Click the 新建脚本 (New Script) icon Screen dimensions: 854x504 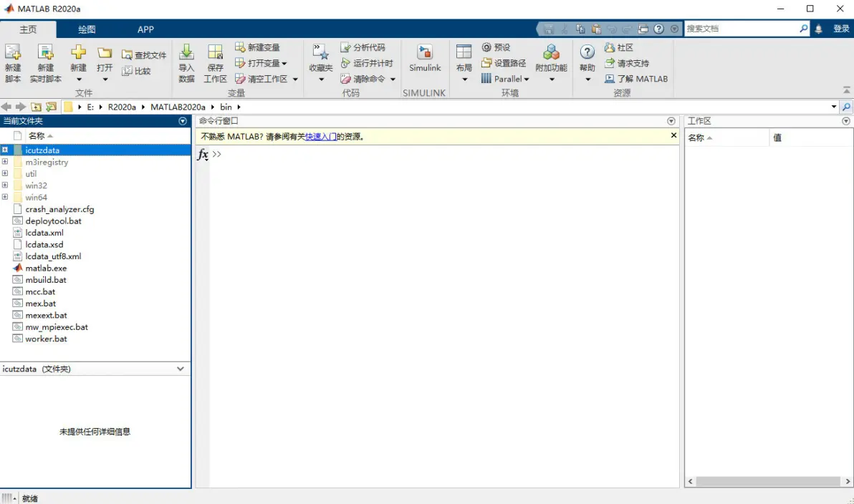[12, 52]
